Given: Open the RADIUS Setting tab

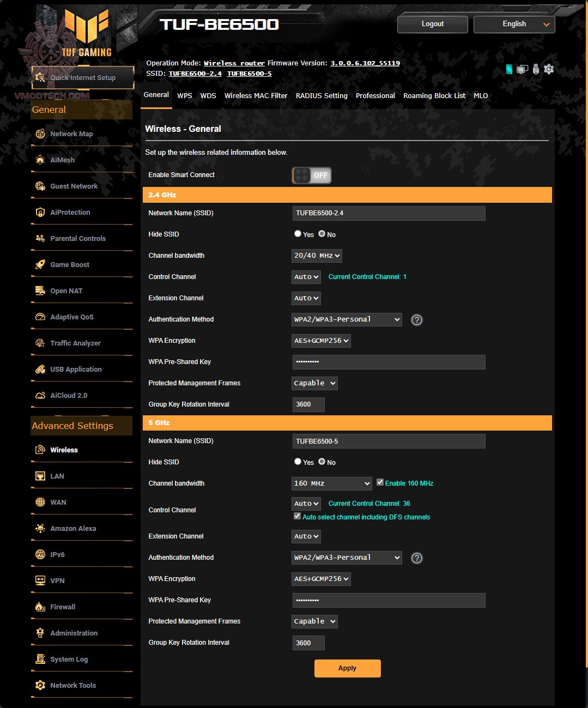Looking at the screenshot, I should (322, 96).
